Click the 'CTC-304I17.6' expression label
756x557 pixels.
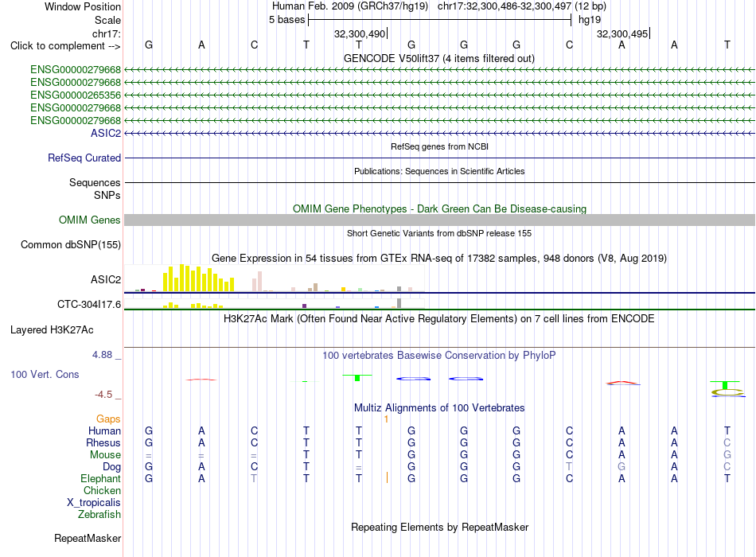89,304
